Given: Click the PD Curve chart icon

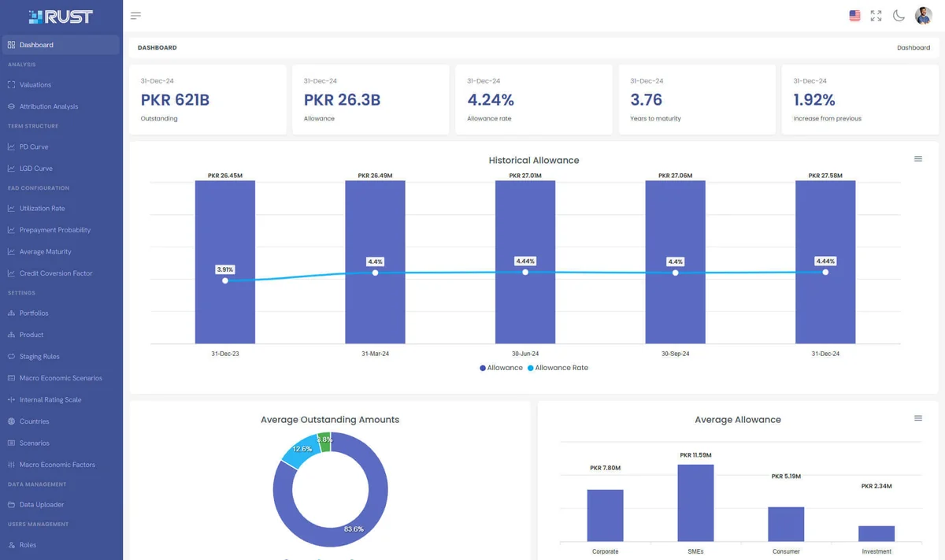Looking at the screenshot, I should click(11, 146).
